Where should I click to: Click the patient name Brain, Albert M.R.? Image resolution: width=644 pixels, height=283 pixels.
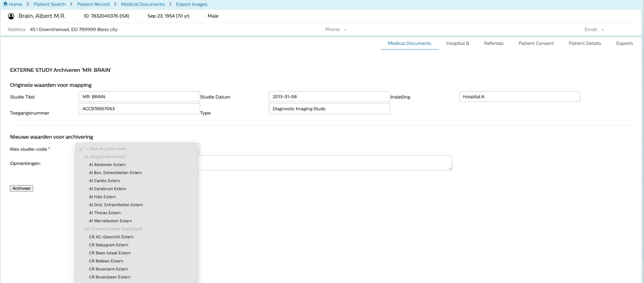tap(42, 16)
